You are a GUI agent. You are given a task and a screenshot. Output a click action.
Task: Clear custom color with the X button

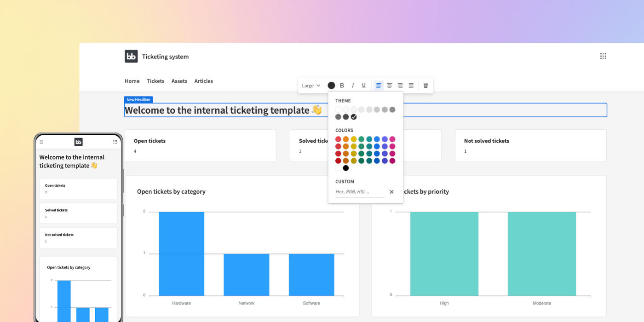click(x=391, y=192)
